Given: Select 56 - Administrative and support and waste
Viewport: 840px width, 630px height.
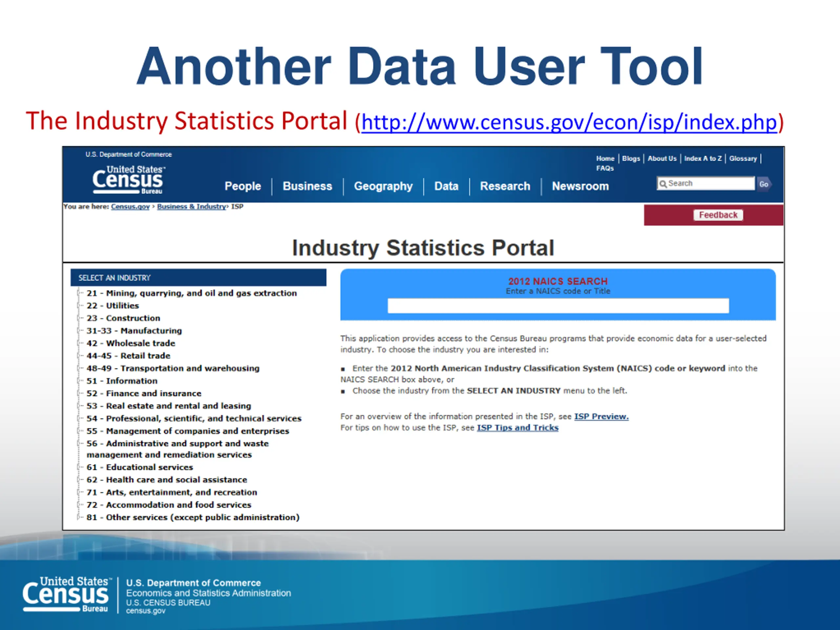Looking at the screenshot, I should point(177,449).
